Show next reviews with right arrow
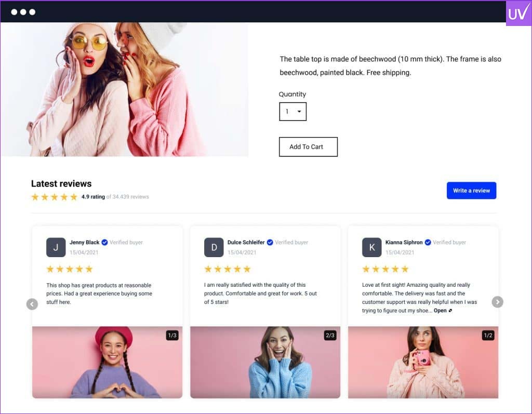 click(x=497, y=302)
